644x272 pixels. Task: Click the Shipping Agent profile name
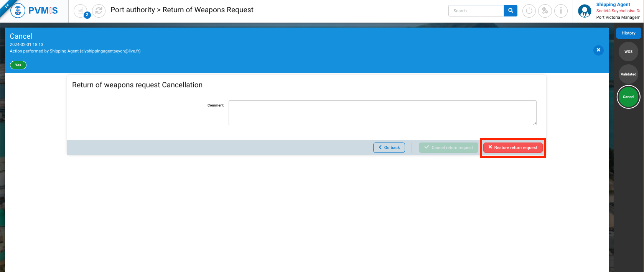point(613,5)
